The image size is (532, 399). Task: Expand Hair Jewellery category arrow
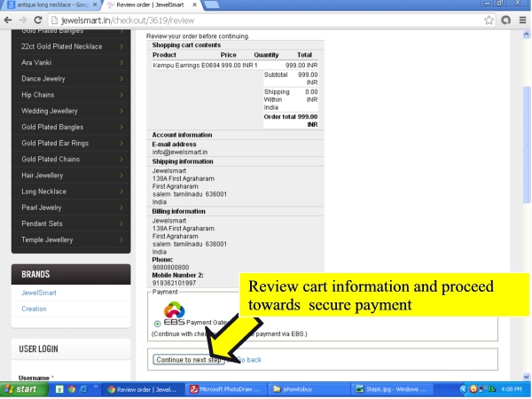pos(121,176)
